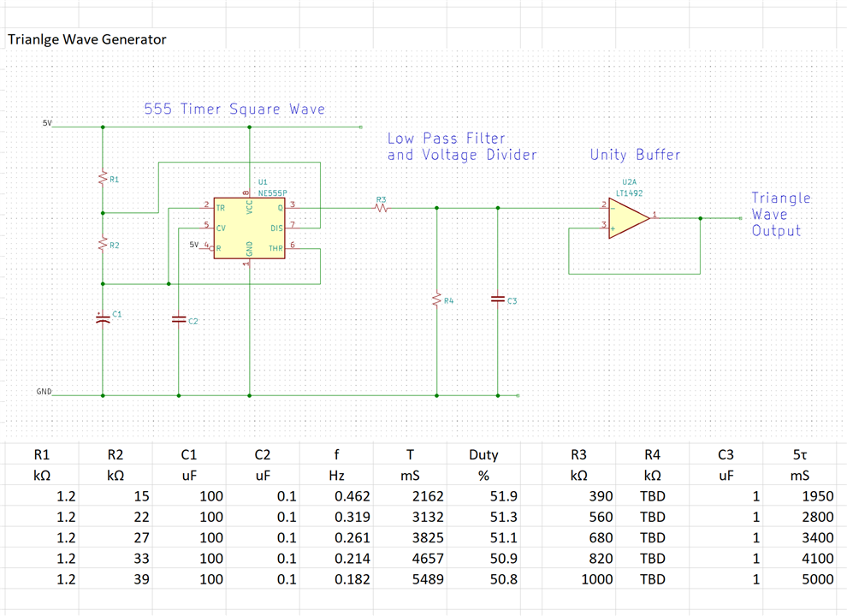847x616 pixels.
Task: Select the frequency cell 0.214
Action: (x=336, y=558)
